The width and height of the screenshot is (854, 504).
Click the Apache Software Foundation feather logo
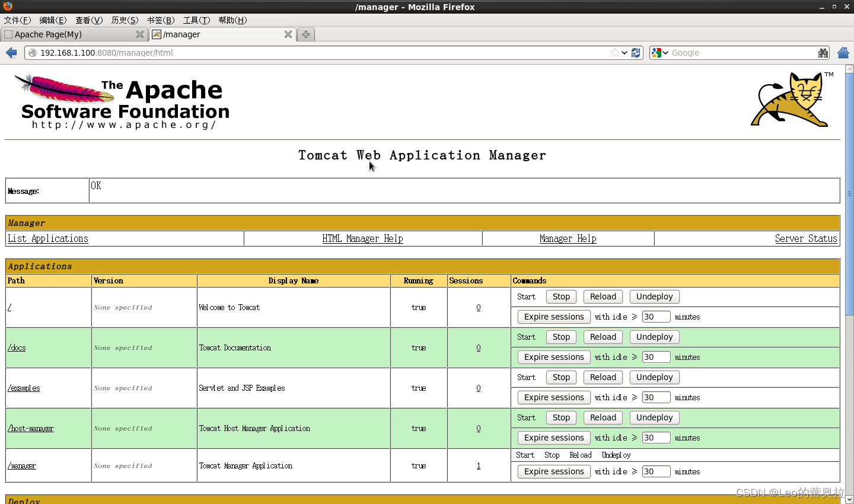pyautogui.click(x=122, y=101)
